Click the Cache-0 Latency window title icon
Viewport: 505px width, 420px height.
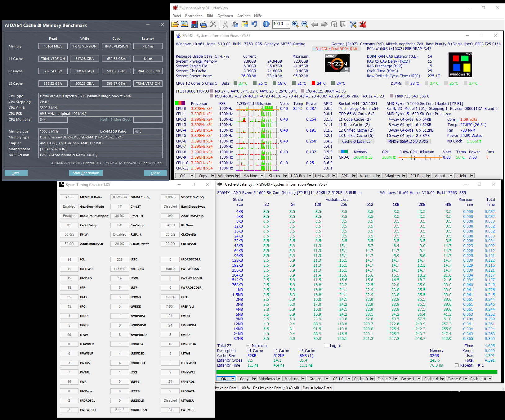pos(220,184)
